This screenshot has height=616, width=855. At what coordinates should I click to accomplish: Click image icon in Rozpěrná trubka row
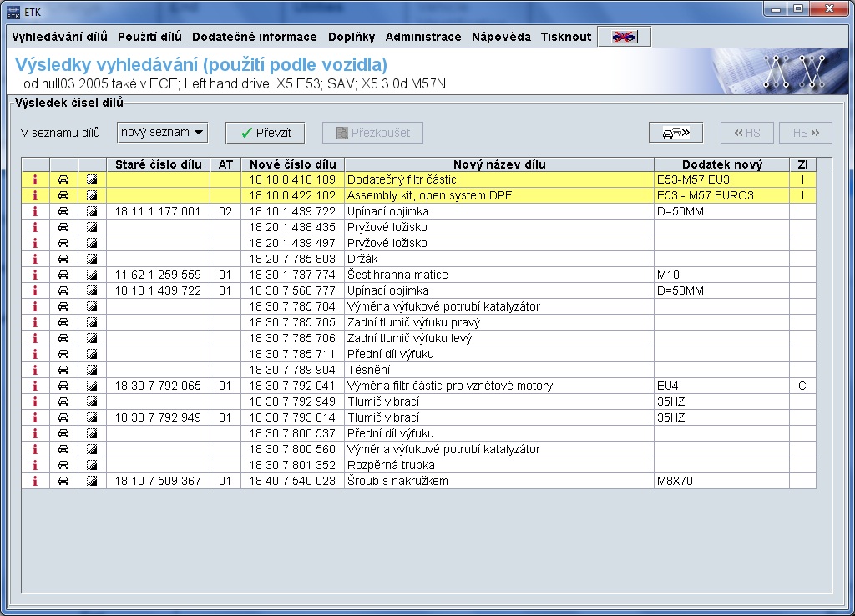[92, 465]
